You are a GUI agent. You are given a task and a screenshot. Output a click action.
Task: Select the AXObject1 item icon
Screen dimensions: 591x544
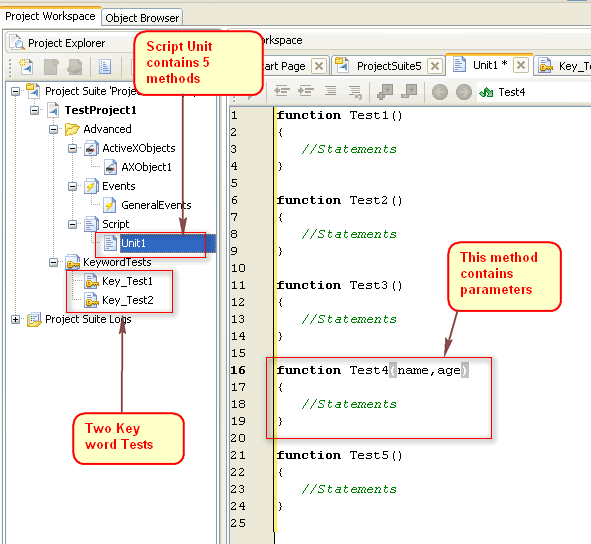(110, 167)
